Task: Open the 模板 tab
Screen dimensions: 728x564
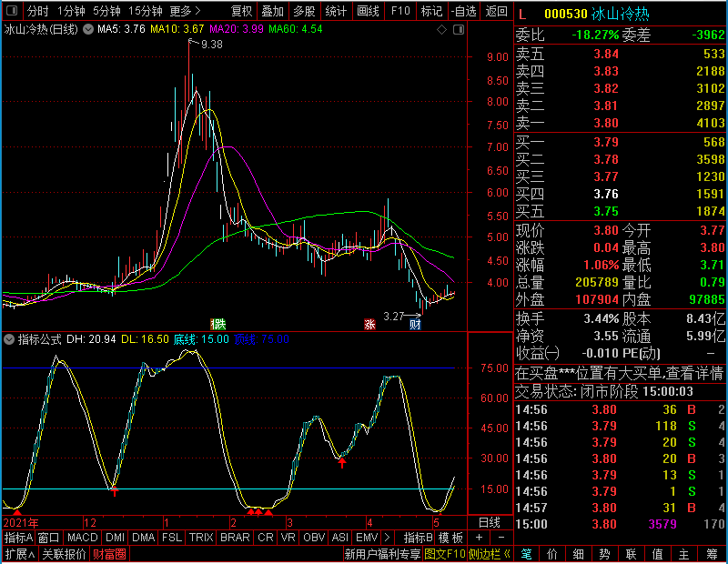Action: click(x=450, y=538)
